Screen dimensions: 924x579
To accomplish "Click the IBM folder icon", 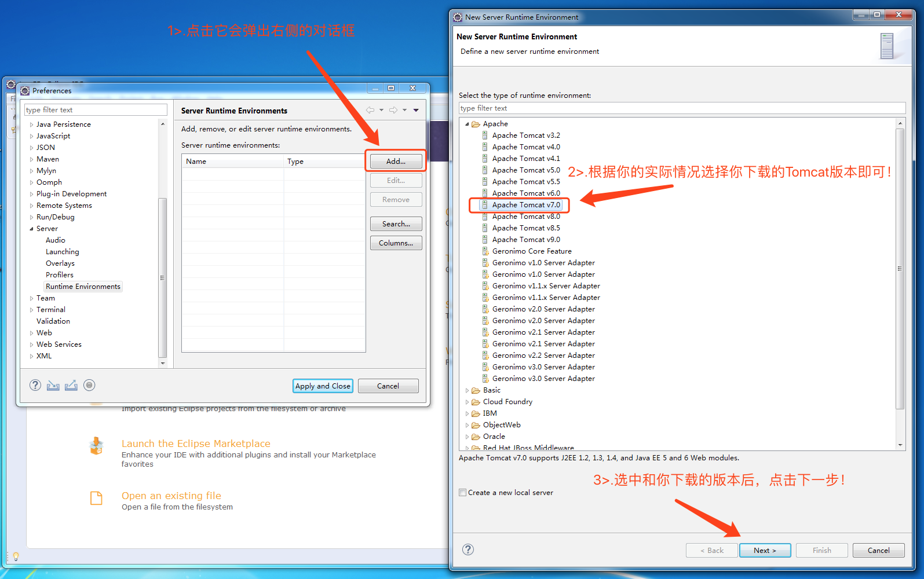I will coord(476,413).
